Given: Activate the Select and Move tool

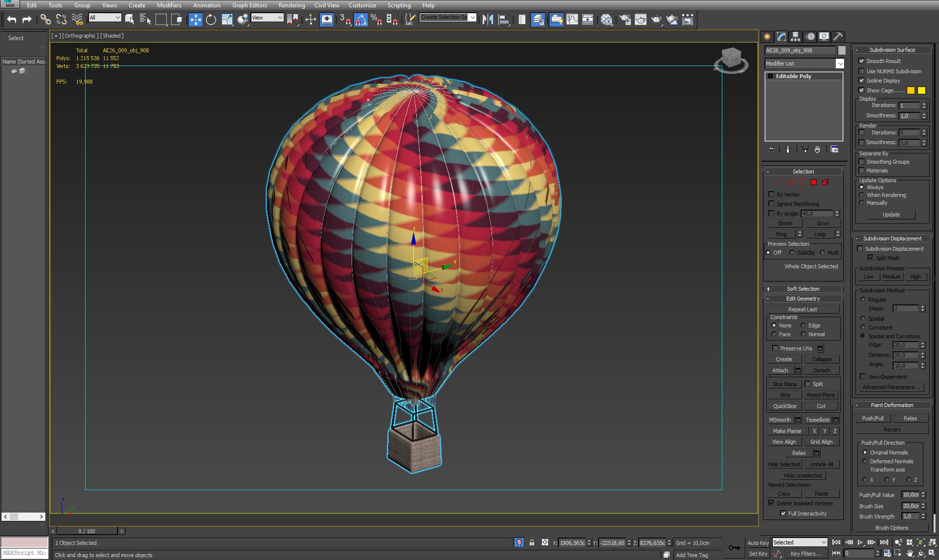Looking at the screenshot, I should click(x=195, y=20).
